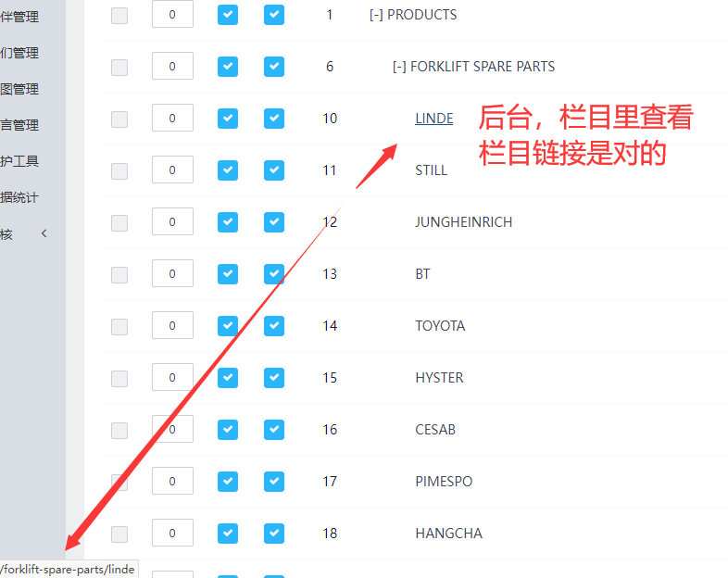Select the HYSTER category name
728x578 pixels.
[x=439, y=378]
